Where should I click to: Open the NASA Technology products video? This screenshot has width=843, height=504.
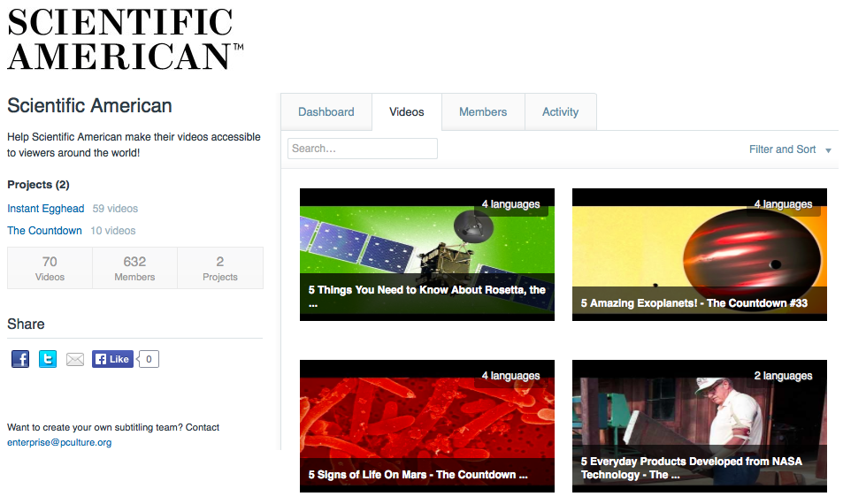coord(699,425)
